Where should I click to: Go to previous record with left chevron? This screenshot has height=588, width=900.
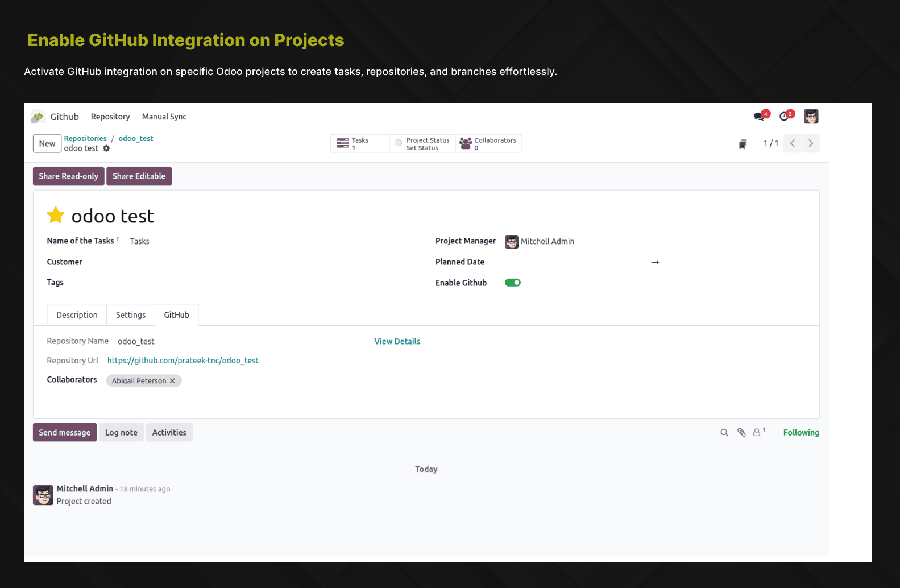pyautogui.click(x=793, y=143)
